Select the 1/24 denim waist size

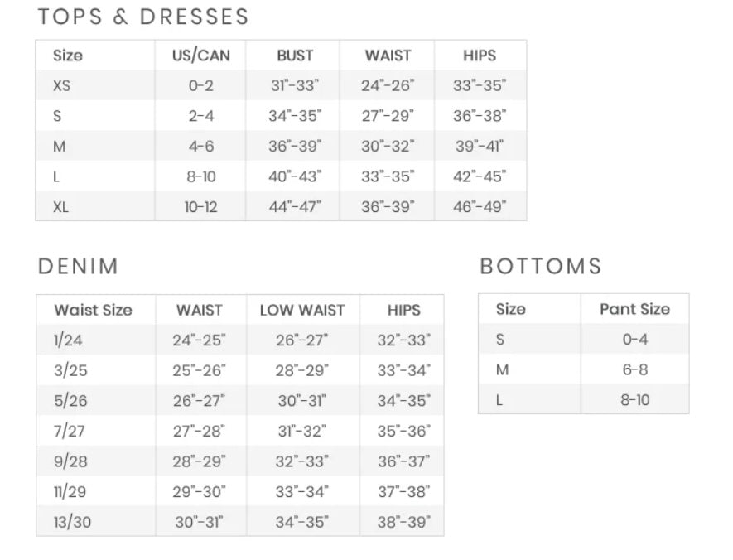tap(68, 340)
